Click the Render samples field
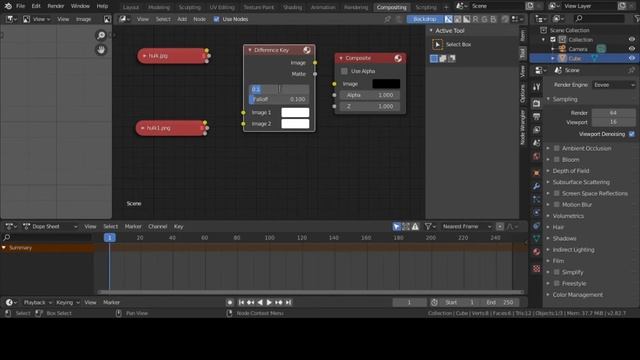640x360 pixels. (x=613, y=113)
